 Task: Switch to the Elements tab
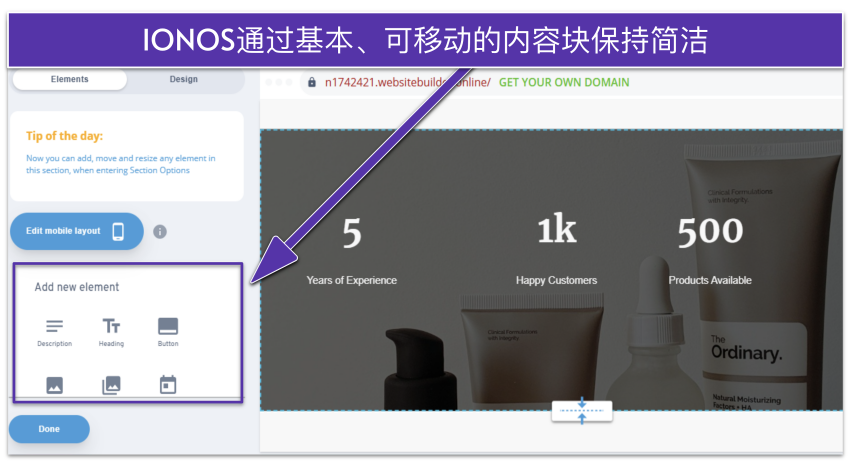pos(69,79)
